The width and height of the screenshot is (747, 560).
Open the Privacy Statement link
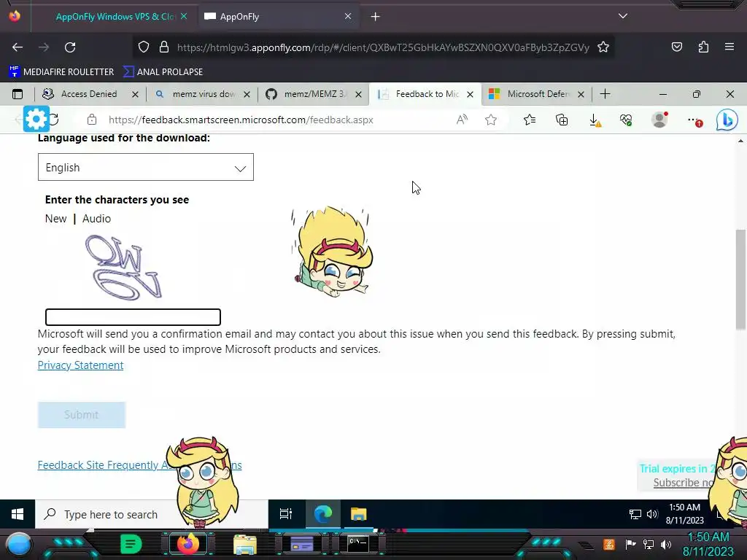pos(80,365)
